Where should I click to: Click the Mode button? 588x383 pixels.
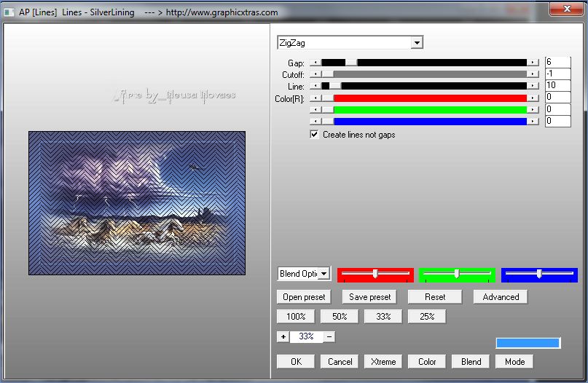click(514, 362)
